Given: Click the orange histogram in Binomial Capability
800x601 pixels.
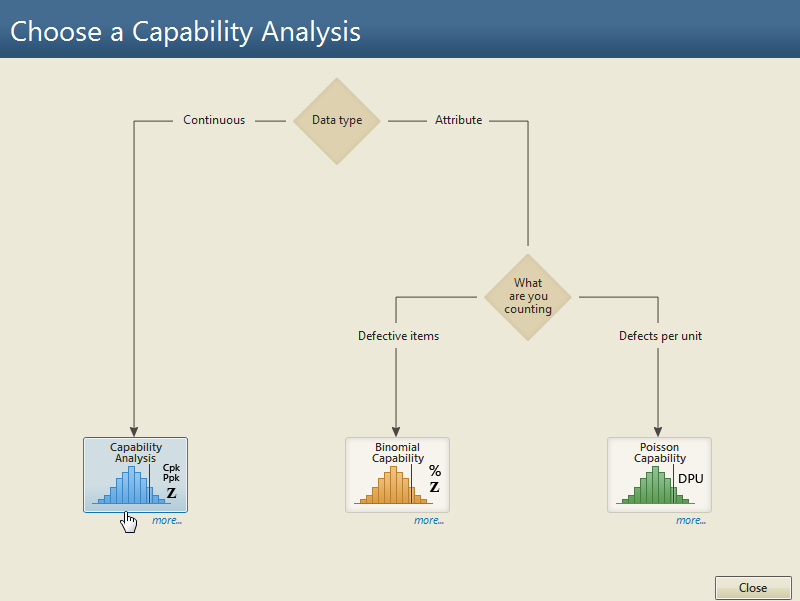Looking at the screenshot, I should (x=393, y=485).
